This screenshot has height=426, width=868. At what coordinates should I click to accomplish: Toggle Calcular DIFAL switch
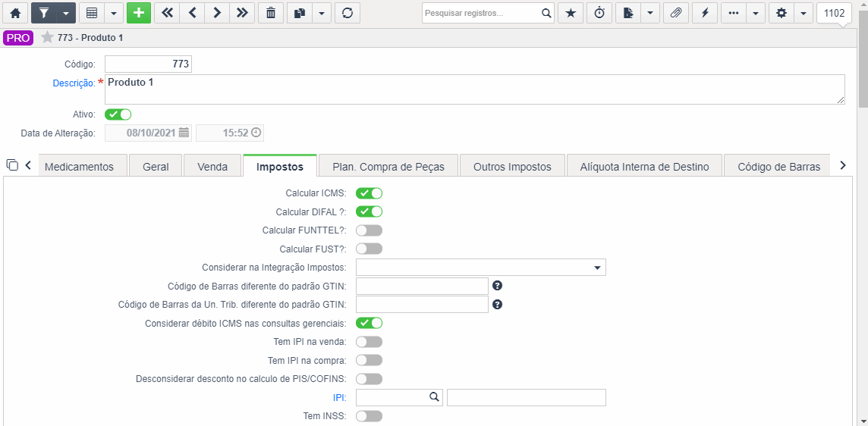click(x=370, y=211)
